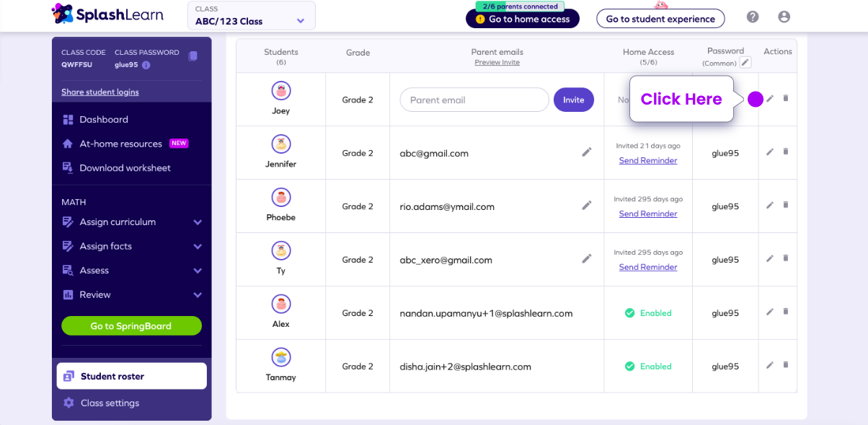
Task: Click Joey's parent email input field
Action: pos(474,100)
